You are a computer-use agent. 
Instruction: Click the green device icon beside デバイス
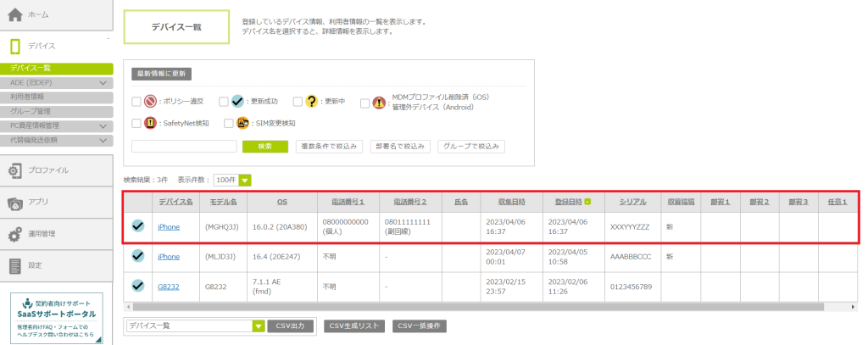[x=15, y=47]
